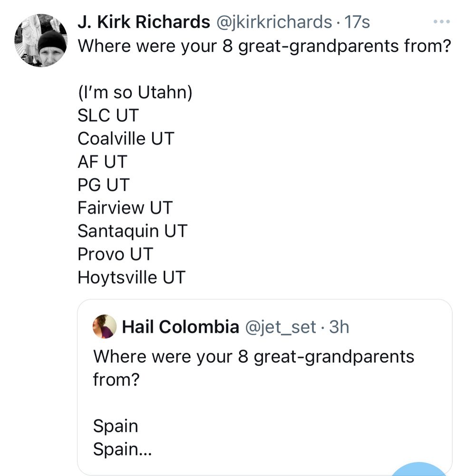Open J. Kirk Richards' profile picture
This screenshot has height=476, width=467.
[40, 40]
